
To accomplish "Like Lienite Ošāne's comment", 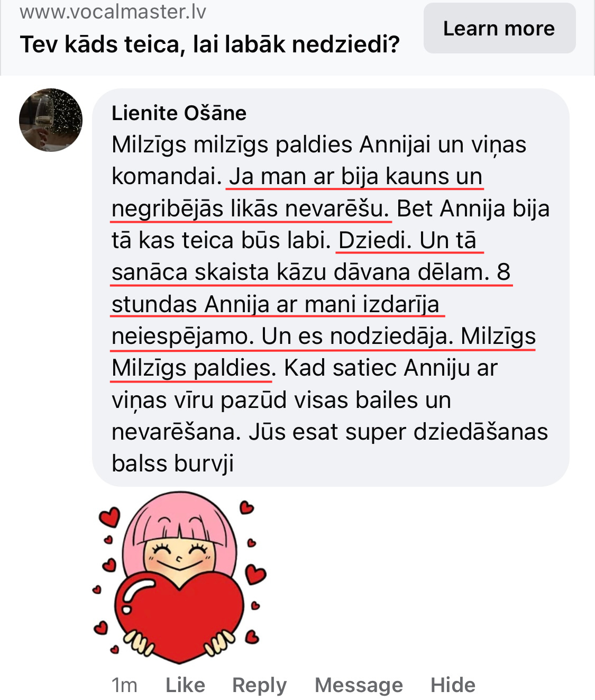I will [x=185, y=685].
